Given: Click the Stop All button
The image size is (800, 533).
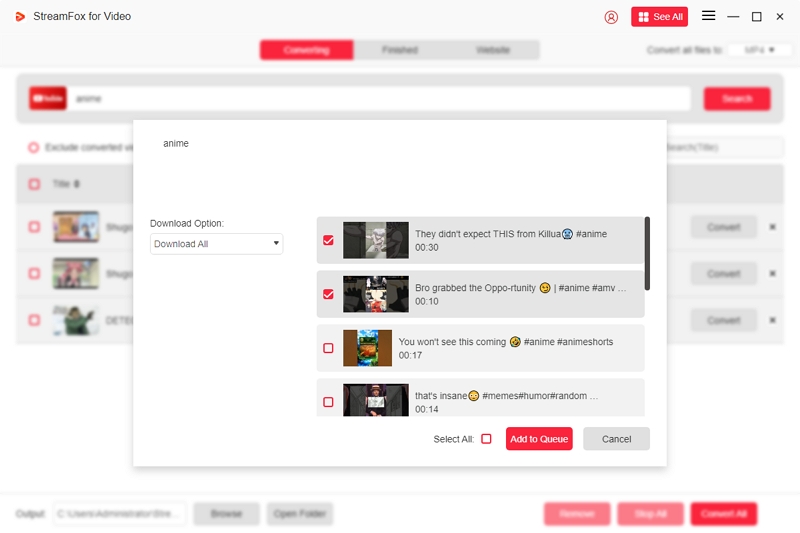Looking at the screenshot, I should pos(651,514).
